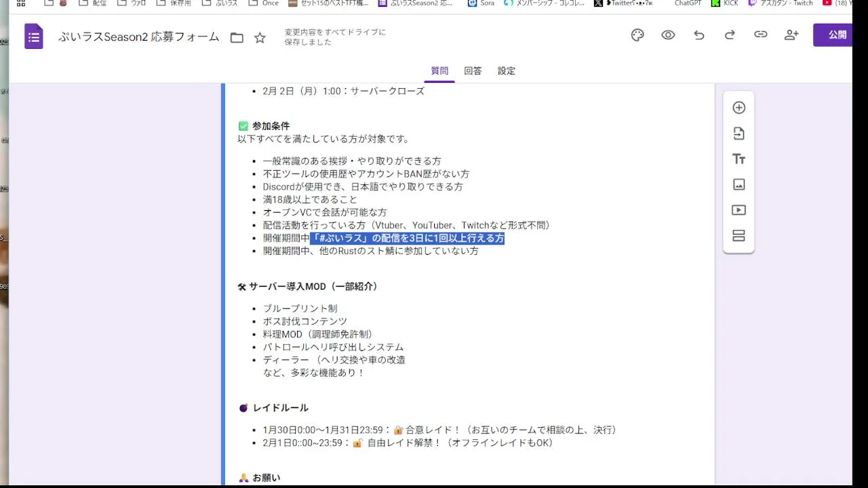The height and width of the screenshot is (488, 868).
Task: Click the import questions icon
Action: (x=739, y=134)
